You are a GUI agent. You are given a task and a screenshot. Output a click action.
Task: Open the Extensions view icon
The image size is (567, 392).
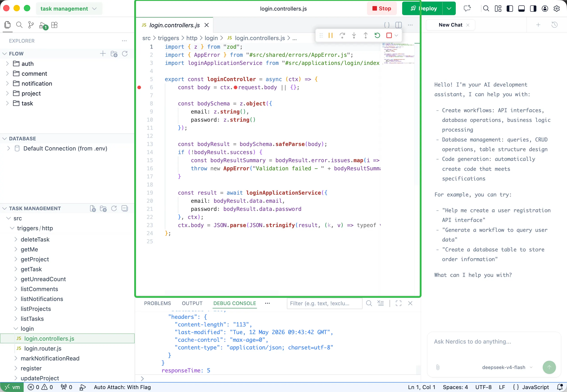tap(54, 25)
